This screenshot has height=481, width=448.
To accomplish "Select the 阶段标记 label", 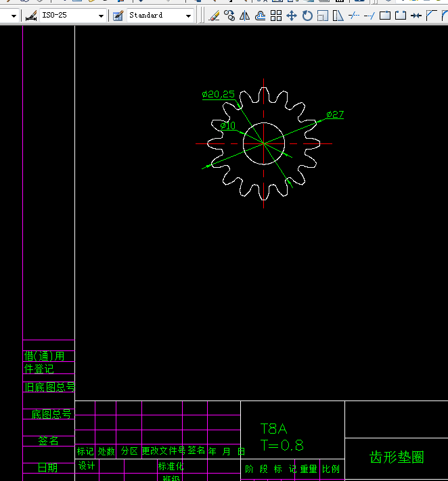I will pyautogui.click(x=270, y=469).
